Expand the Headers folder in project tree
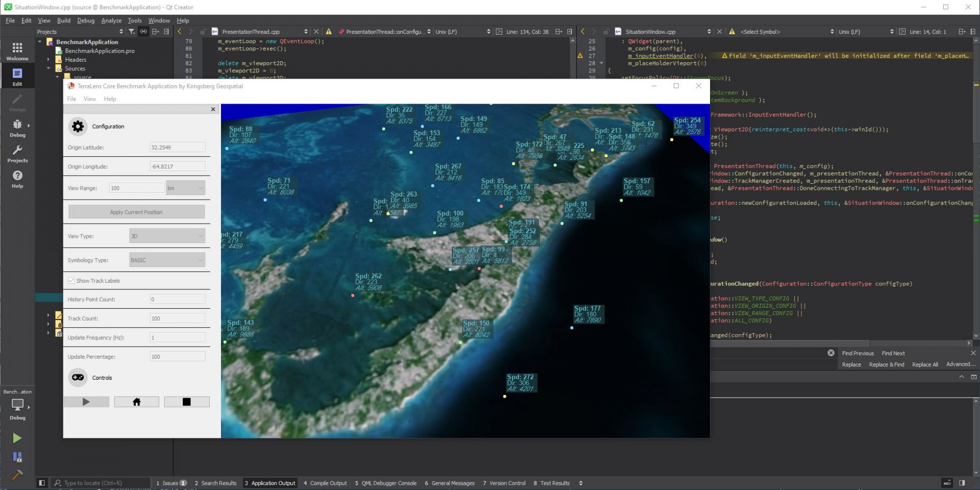The width and height of the screenshot is (980, 490). click(48, 60)
